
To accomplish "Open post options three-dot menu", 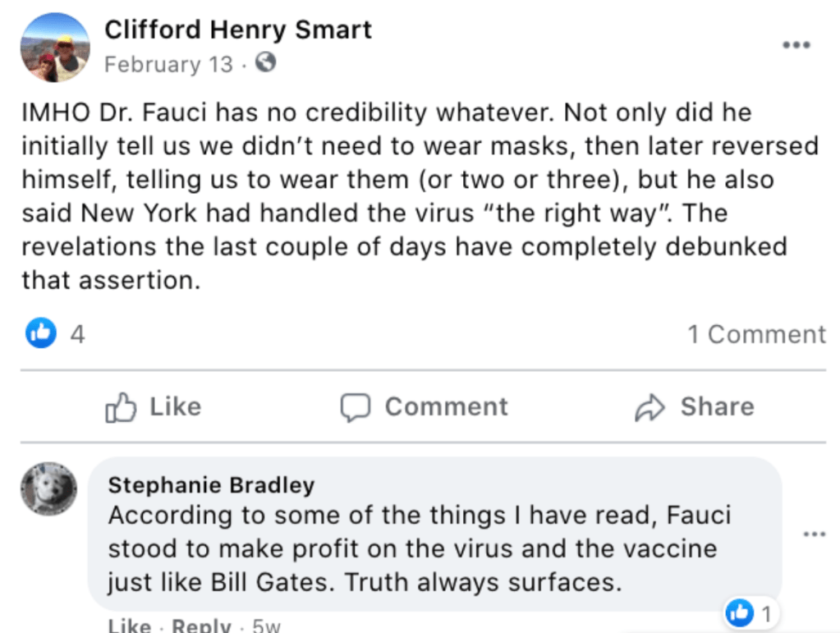I will click(x=796, y=45).
